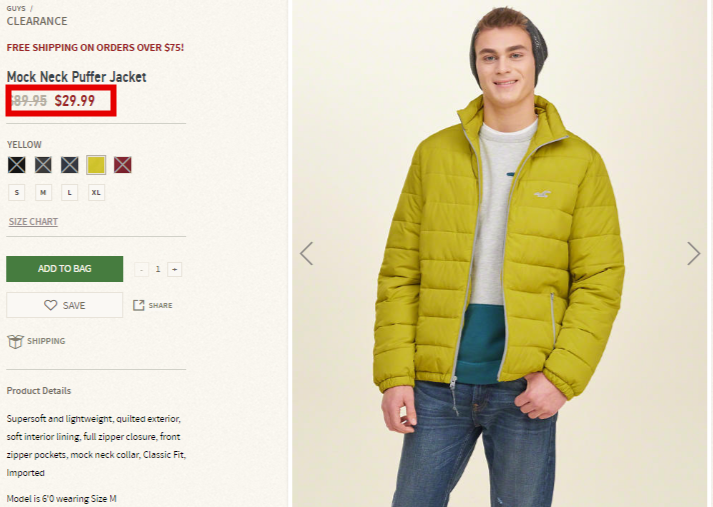Open the Shipping box icon
The width and height of the screenshot is (713, 507).
15,341
